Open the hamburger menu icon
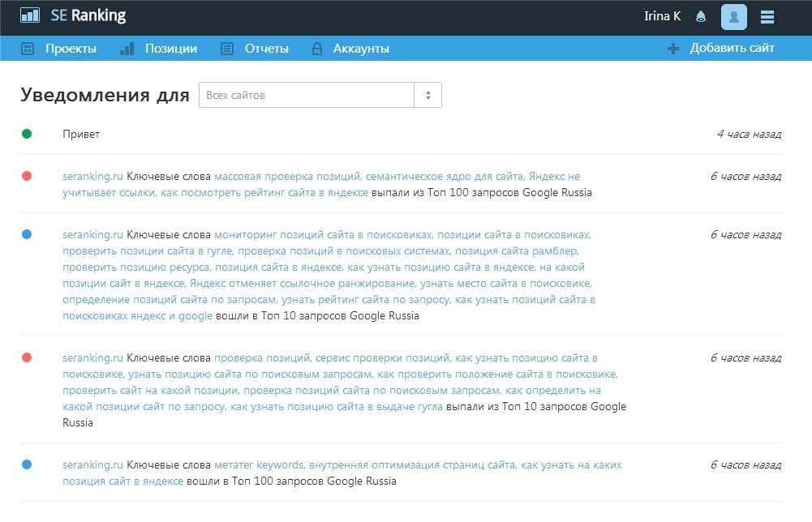This screenshot has height=522, width=812. (767, 17)
